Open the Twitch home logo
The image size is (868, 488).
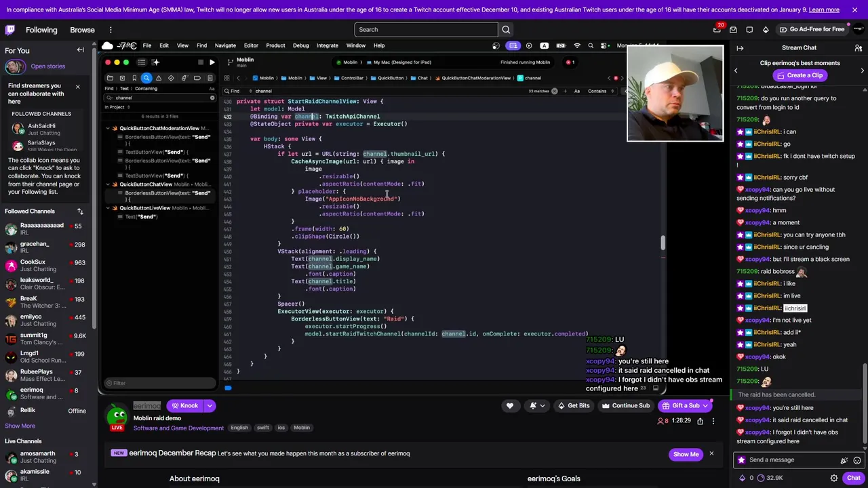pyautogui.click(x=10, y=30)
